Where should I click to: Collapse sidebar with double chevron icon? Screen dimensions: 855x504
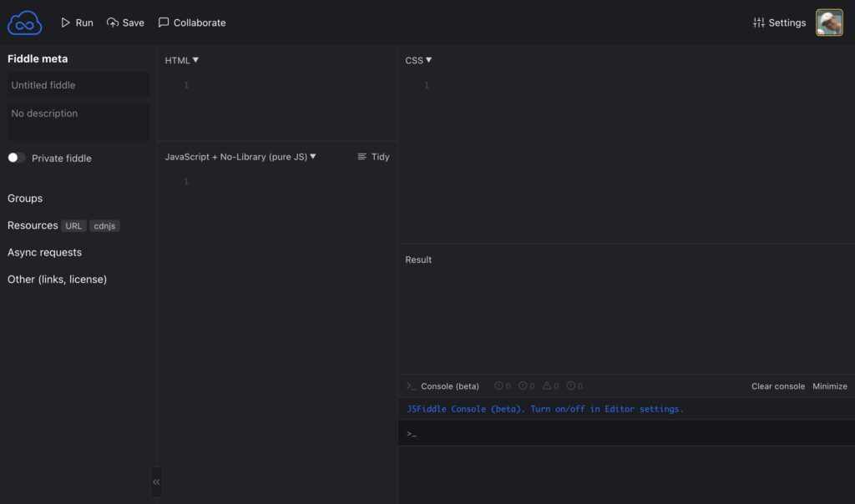click(x=156, y=481)
